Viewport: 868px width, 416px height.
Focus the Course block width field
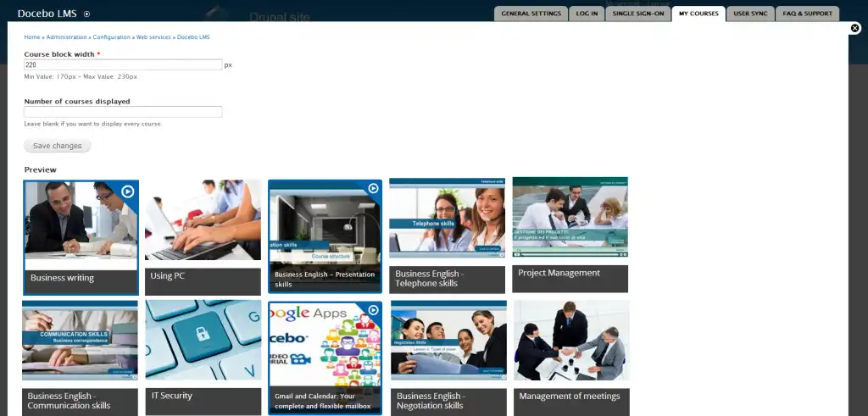click(123, 64)
